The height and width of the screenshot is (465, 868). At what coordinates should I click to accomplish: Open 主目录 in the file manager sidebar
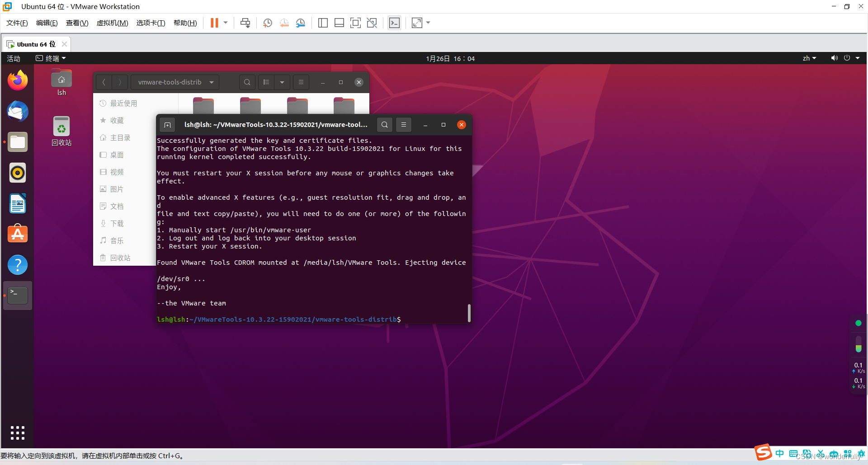pyautogui.click(x=120, y=137)
